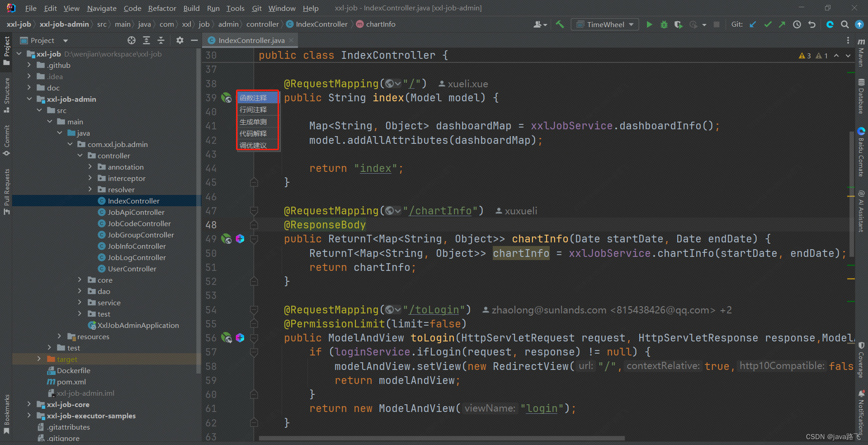Expand the service package
The height and width of the screenshot is (445, 868).
[80, 303]
